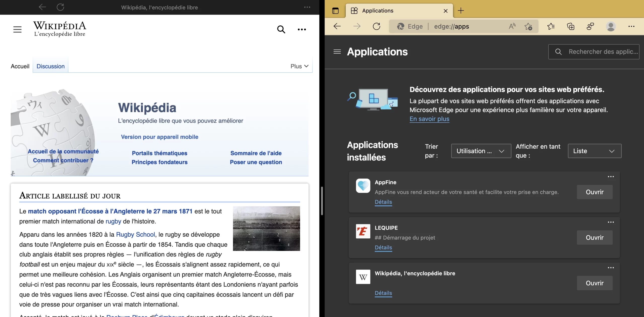Screen dimensions: 644x317
Task: Close the Applications tab in Edge
Action: 446,11
